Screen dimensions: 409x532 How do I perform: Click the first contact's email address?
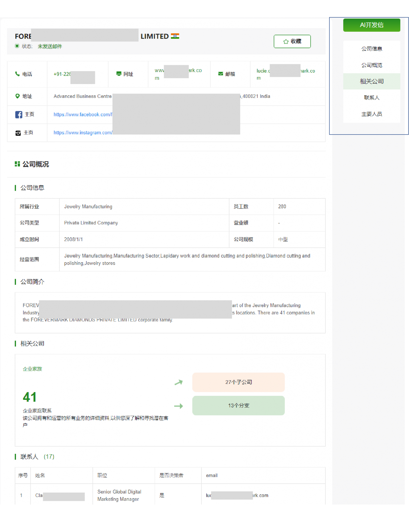pyautogui.click(x=237, y=495)
